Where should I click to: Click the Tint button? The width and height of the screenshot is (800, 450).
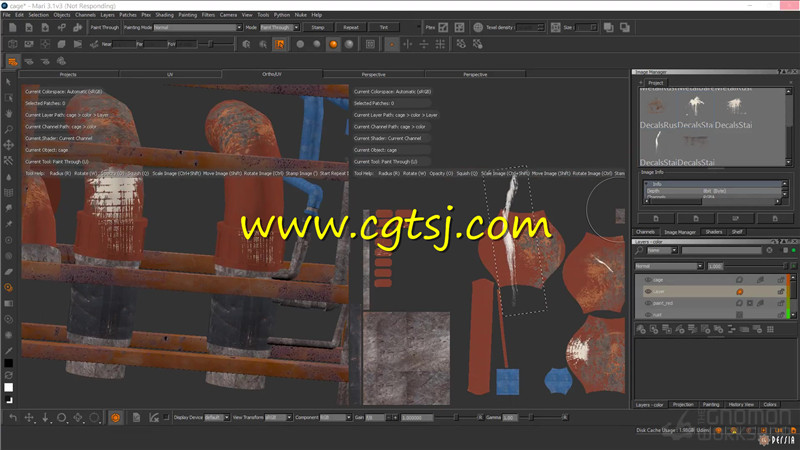pos(384,28)
